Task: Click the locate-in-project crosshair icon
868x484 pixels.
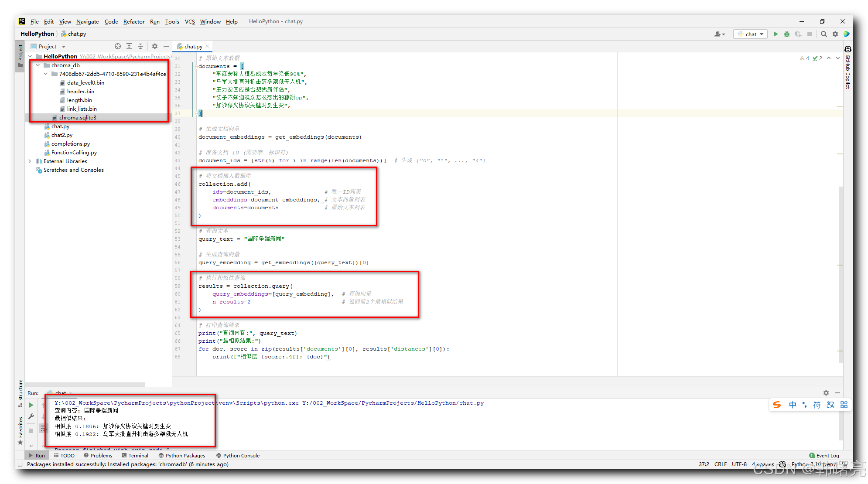Action: coord(117,46)
